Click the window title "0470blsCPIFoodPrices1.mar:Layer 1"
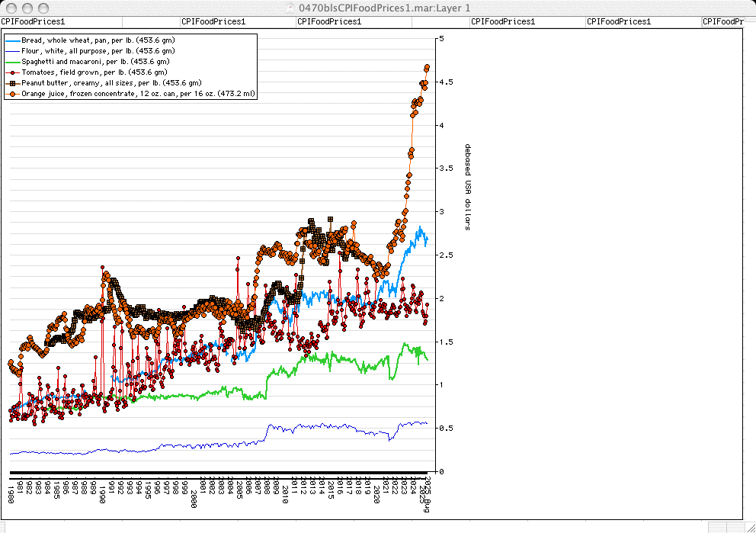Image resolution: width=756 pixels, height=533 pixels. click(385, 8)
